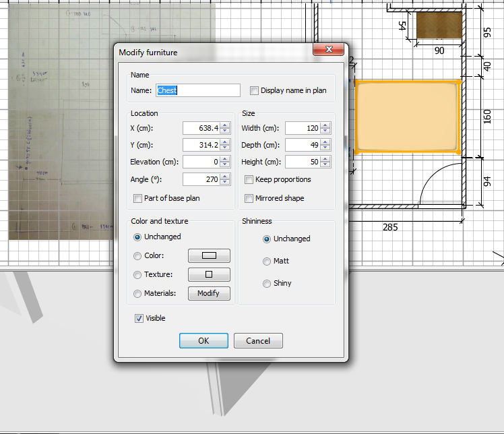Viewport: 504px width, 434px height.
Task: Enable the Mirrored shape checkbox
Action: (x=249, y=198)
